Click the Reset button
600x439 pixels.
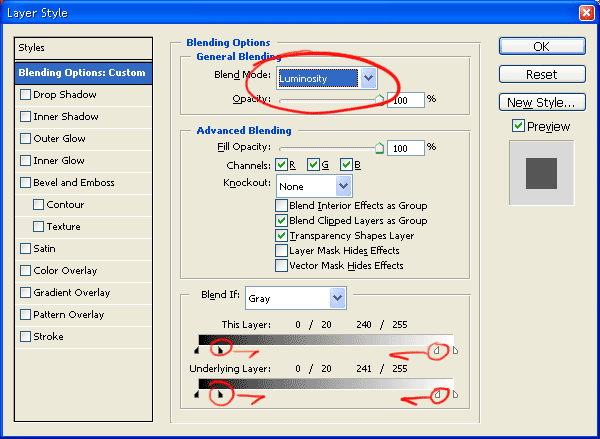click(541, 74)
